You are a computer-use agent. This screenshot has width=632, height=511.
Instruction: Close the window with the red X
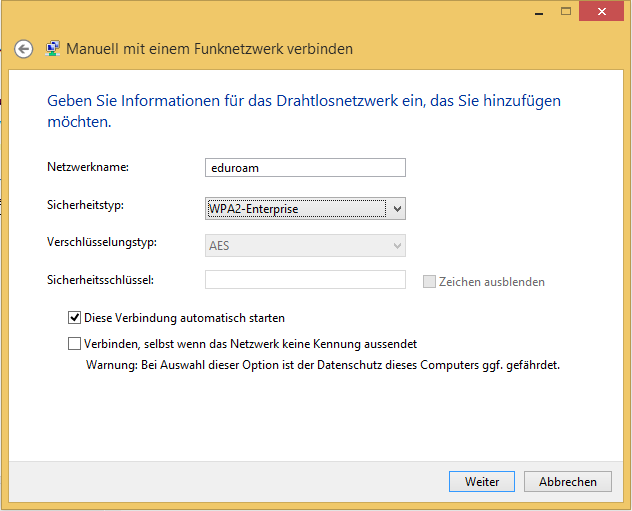point(601,12)
